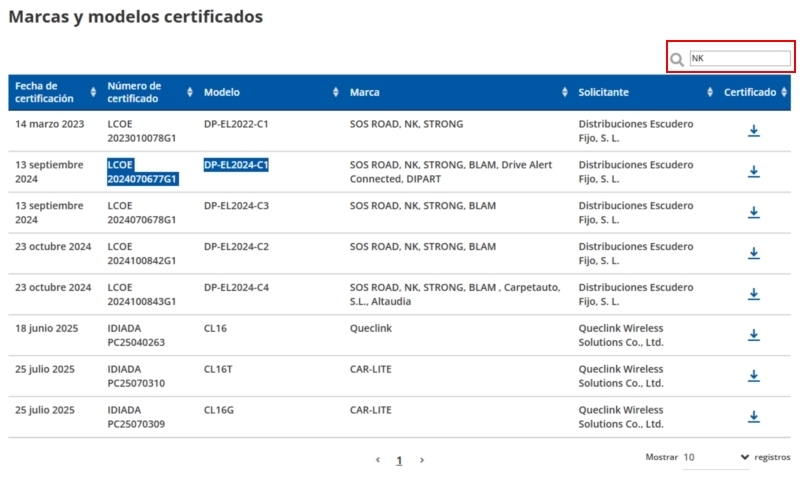Screen dimensions: 800x479
Task: Click the registros label beside dropdown
Action: (772, 457)
